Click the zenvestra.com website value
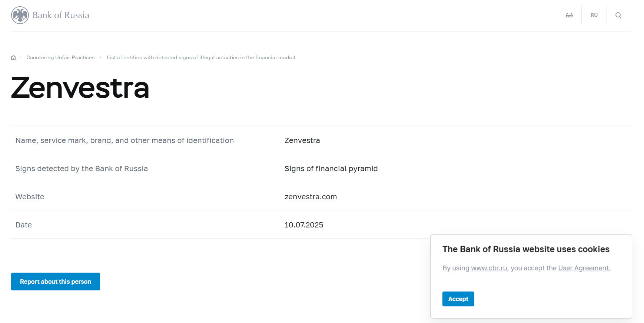This screenshot has width=644, height=323. click(311, 197)
